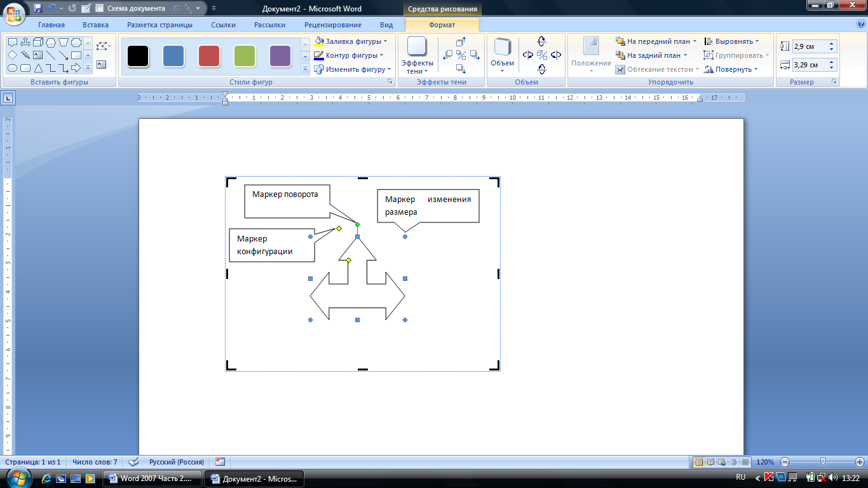Open Стили фигур dialog launcher

click(390, 82)
